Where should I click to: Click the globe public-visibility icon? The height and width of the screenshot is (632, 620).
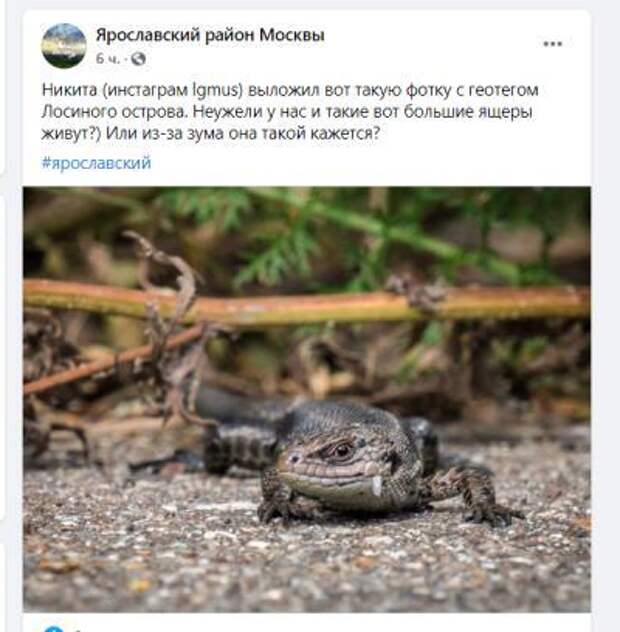138,59
